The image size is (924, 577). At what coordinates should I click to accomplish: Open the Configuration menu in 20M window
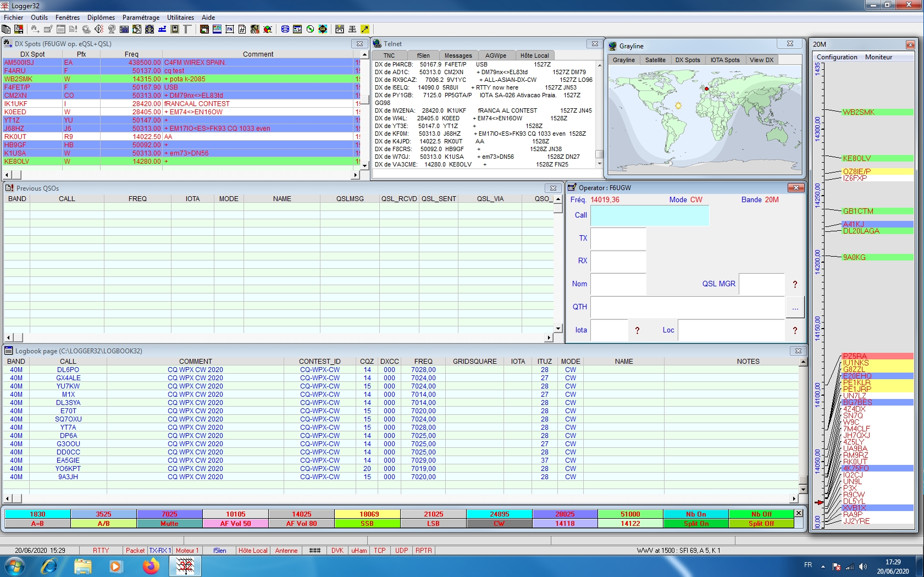(837, 57)
